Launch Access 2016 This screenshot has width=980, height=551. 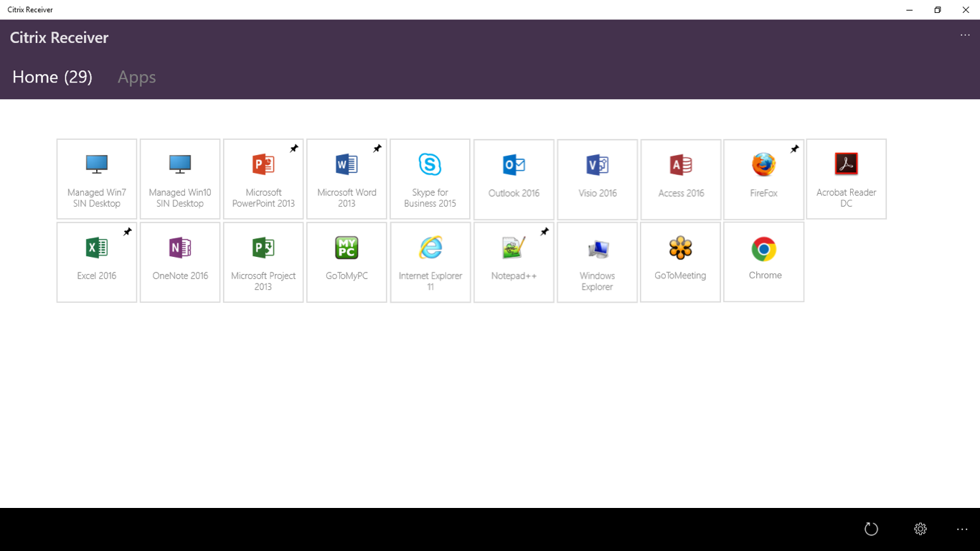[680, 179]
